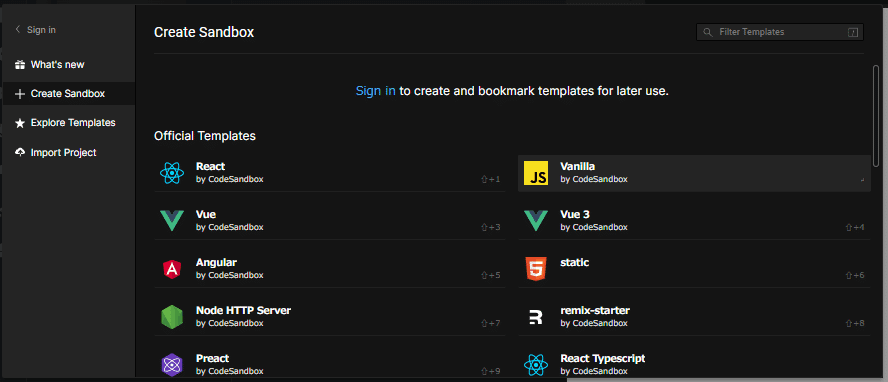
Task: Click the yellow JS Vanilla icon
Action: click(x=536, y=173)
